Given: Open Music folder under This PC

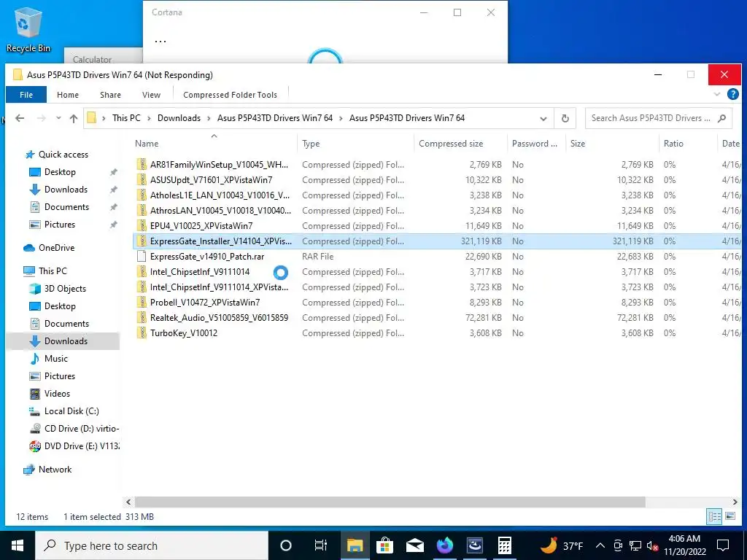Looking at the screenshot, I should tap(55, 359).
